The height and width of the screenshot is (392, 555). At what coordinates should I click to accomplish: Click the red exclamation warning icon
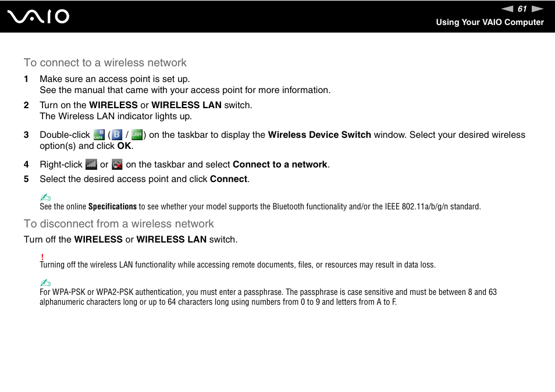(x=42, y=257)
